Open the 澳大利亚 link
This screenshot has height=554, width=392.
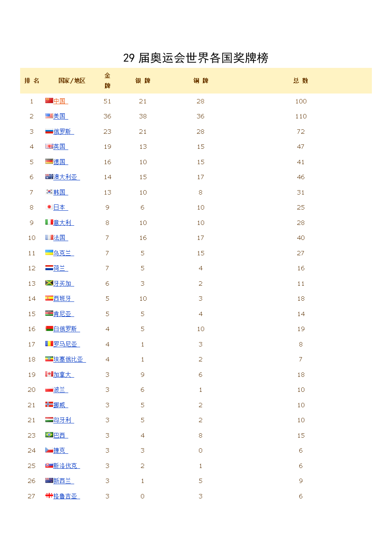[67, 177]
